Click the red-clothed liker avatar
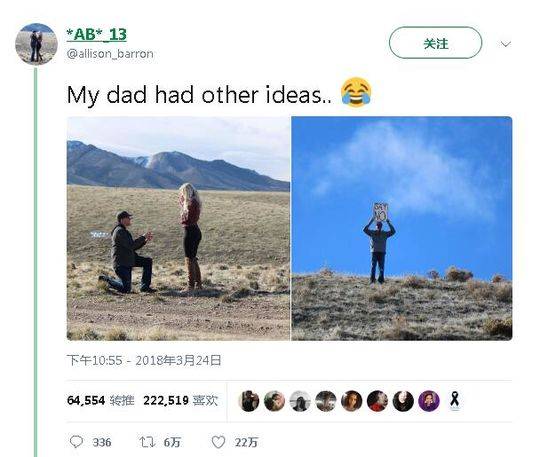This screenshot has height=457, width=540. pos(377,401)
